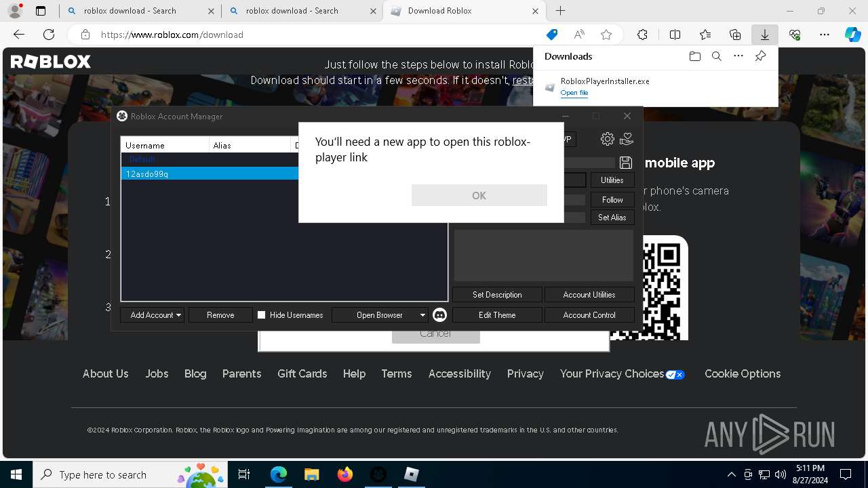Open the Task View taskbar icon
The height and width of the screenshot is (488, 868).
(245, 474)
